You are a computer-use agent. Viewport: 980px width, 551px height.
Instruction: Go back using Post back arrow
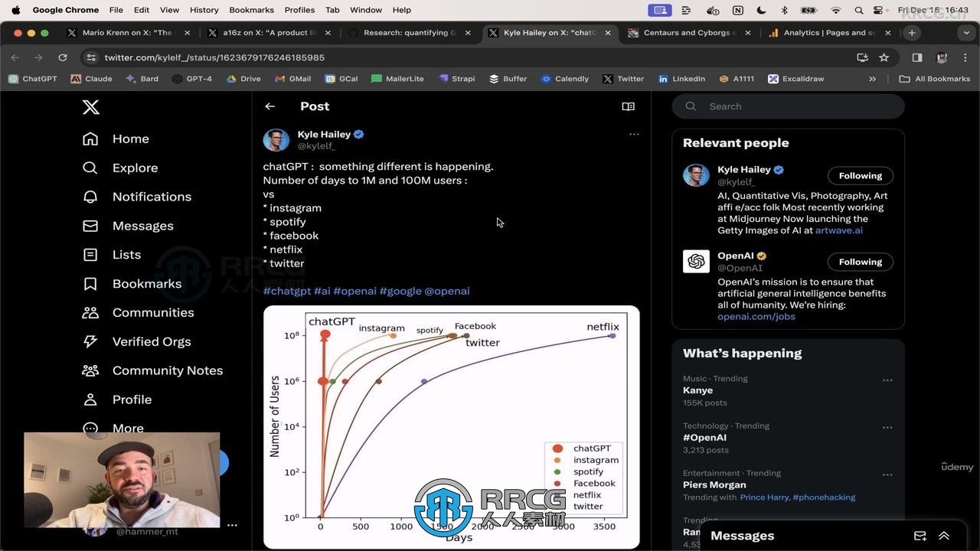[x=269, y=106]
